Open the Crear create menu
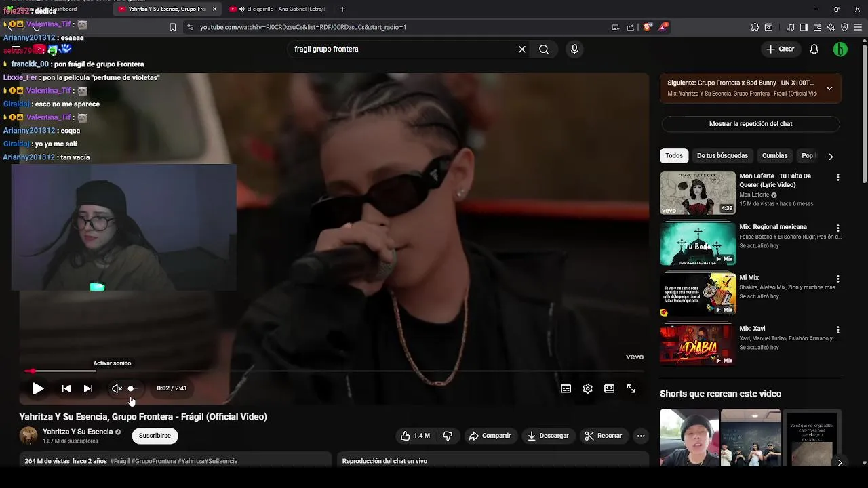This screenshot has height=488, width=868. point(780,49)
